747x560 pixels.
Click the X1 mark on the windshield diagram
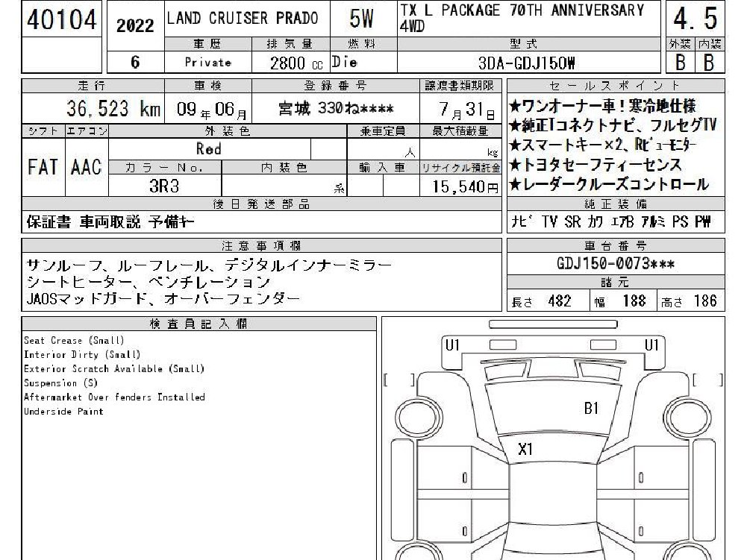tap(525, 449)
